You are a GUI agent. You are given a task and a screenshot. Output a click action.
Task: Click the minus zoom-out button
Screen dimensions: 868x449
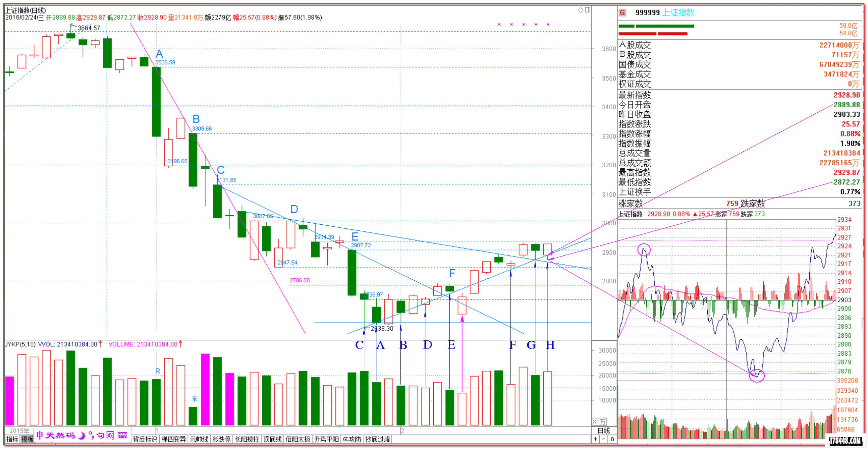coord(604,439)
